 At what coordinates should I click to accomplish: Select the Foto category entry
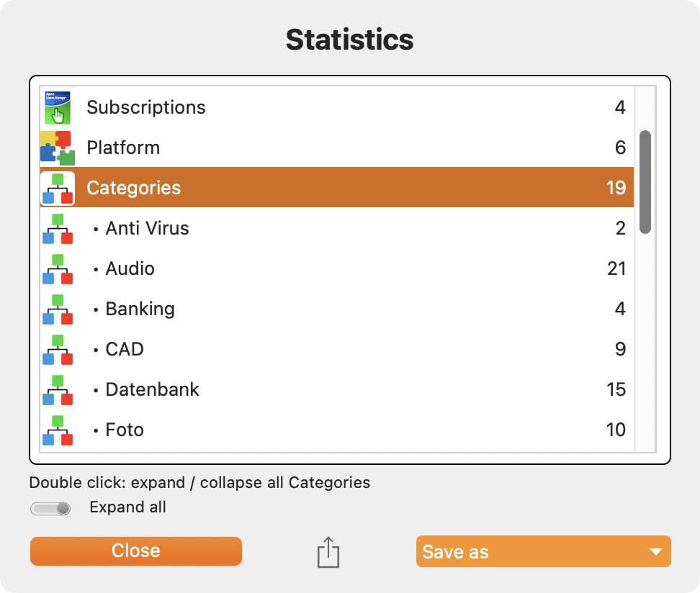click(x=337, y=430)
